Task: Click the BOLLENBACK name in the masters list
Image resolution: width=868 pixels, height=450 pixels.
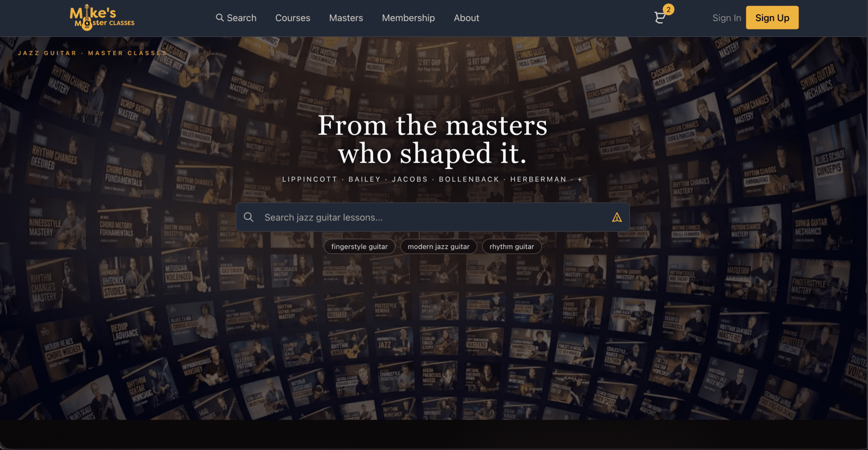Action: [x=469, y=179]
